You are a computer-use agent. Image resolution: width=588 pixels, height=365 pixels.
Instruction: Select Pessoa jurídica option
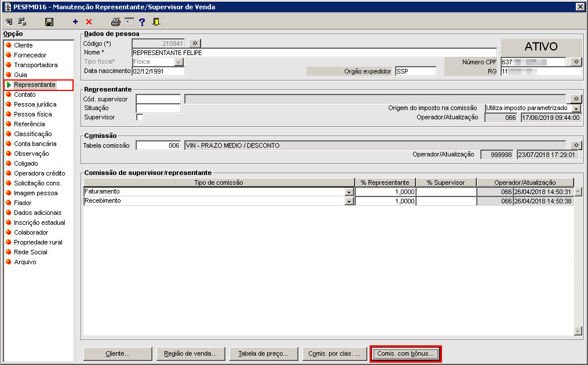(35, 104)
